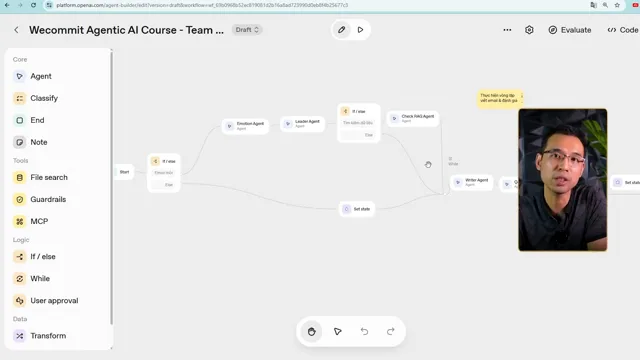
Task: Select the Transform data icon
Action: tap(19, 336)
